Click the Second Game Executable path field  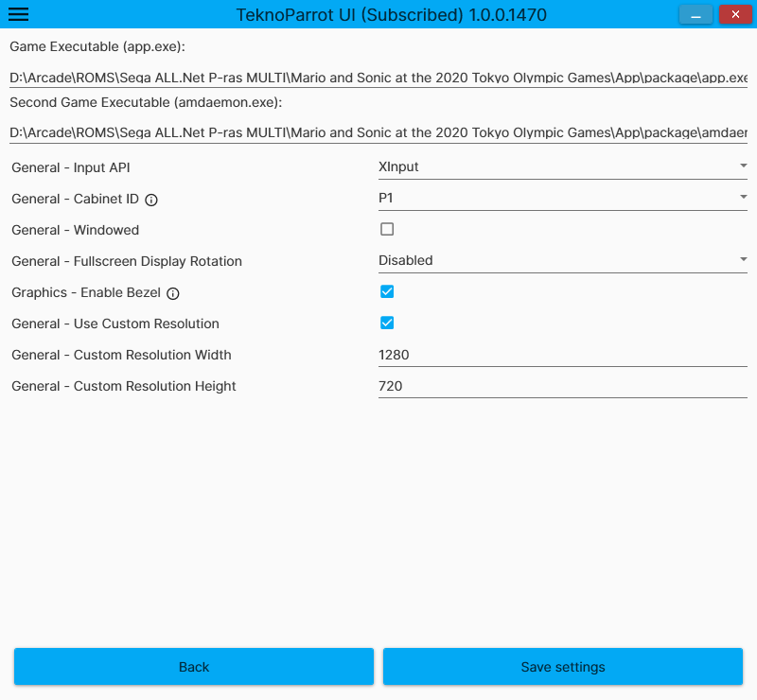click(378, 133)
